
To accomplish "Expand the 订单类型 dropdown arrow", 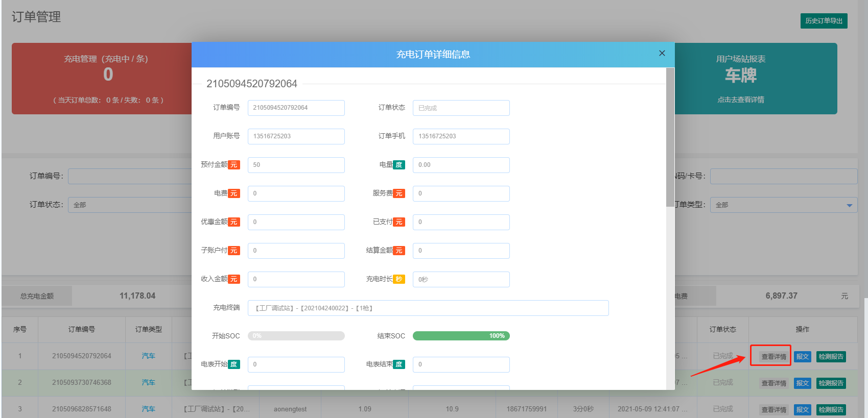I will (849, 205).
